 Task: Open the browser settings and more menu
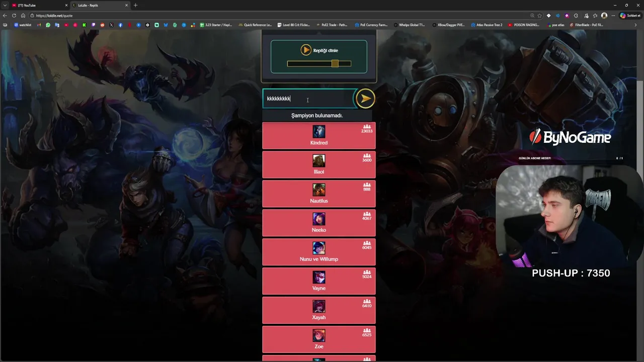pos(613,16)
